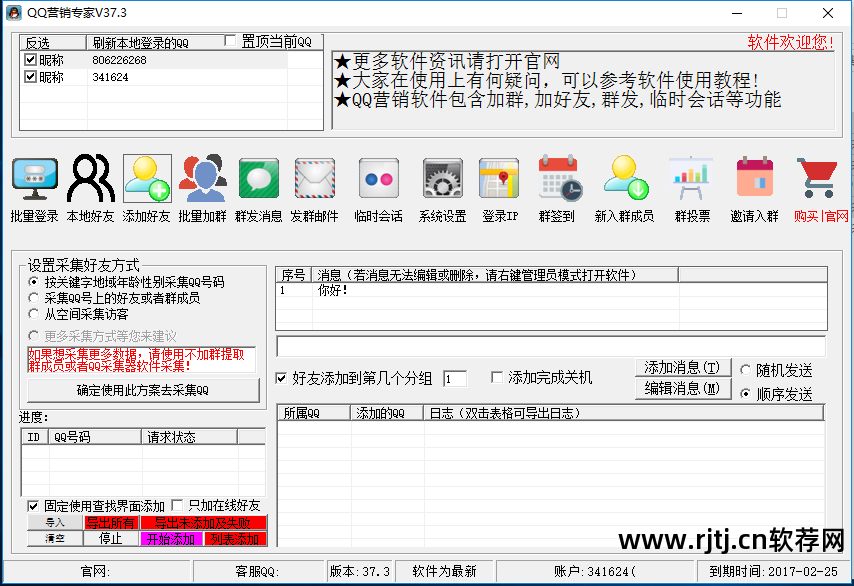The image size is (854, 586).
Task: Click the group number input field showing 1
Action: pos(456,377)
